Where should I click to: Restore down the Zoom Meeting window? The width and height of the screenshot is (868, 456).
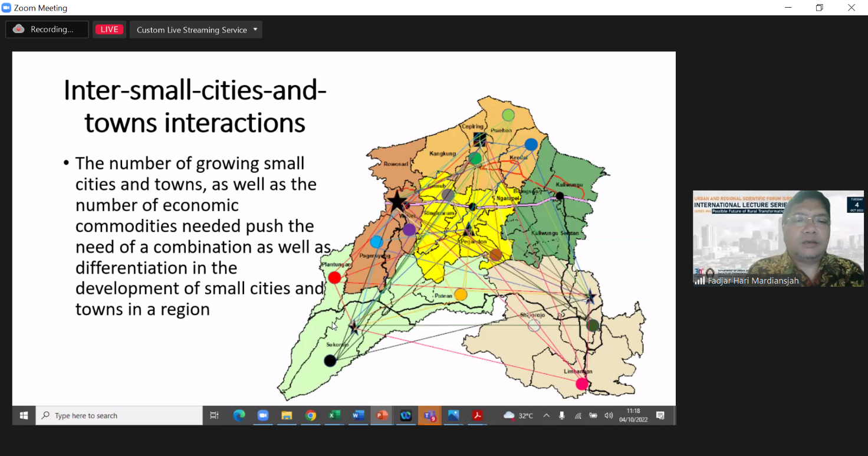click(819, 8)
